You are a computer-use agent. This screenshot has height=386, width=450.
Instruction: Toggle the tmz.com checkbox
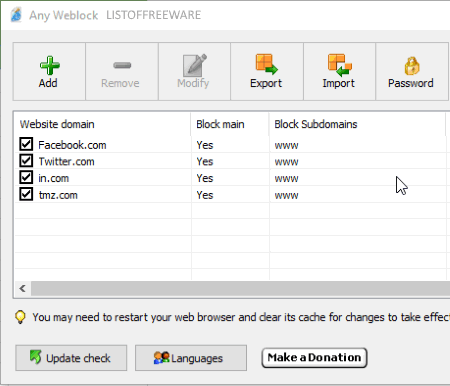pos(26,194)
